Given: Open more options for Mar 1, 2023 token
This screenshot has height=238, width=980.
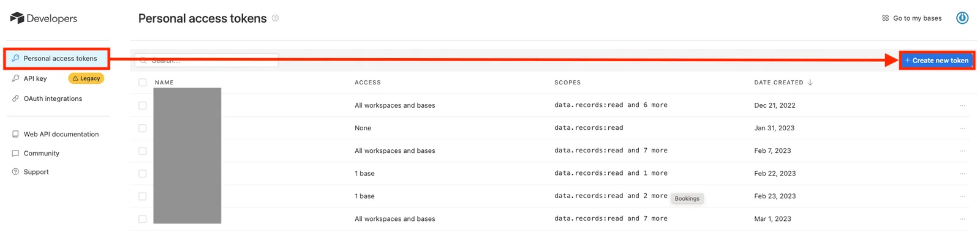Looking at the screenshot, I should pos(962,219).
